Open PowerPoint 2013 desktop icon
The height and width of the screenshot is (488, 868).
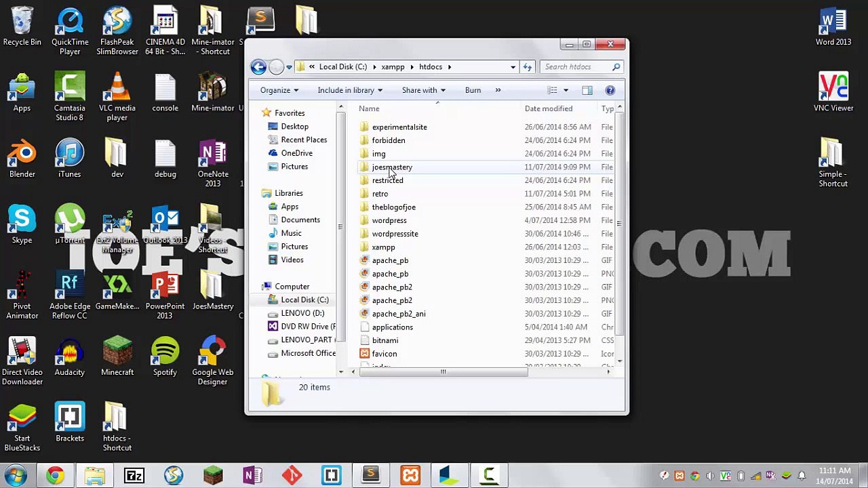(x=165, y=296)
